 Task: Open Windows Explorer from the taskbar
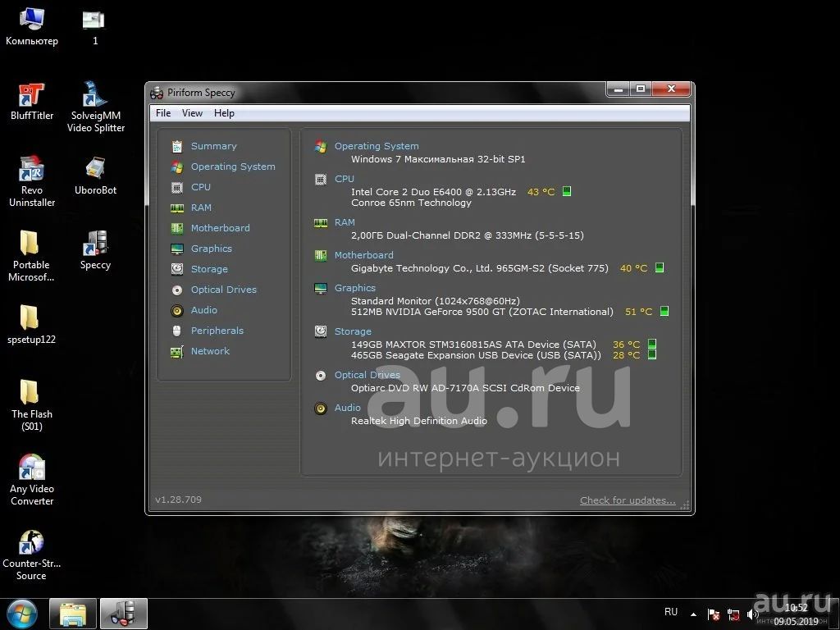(x=73, y=614)
